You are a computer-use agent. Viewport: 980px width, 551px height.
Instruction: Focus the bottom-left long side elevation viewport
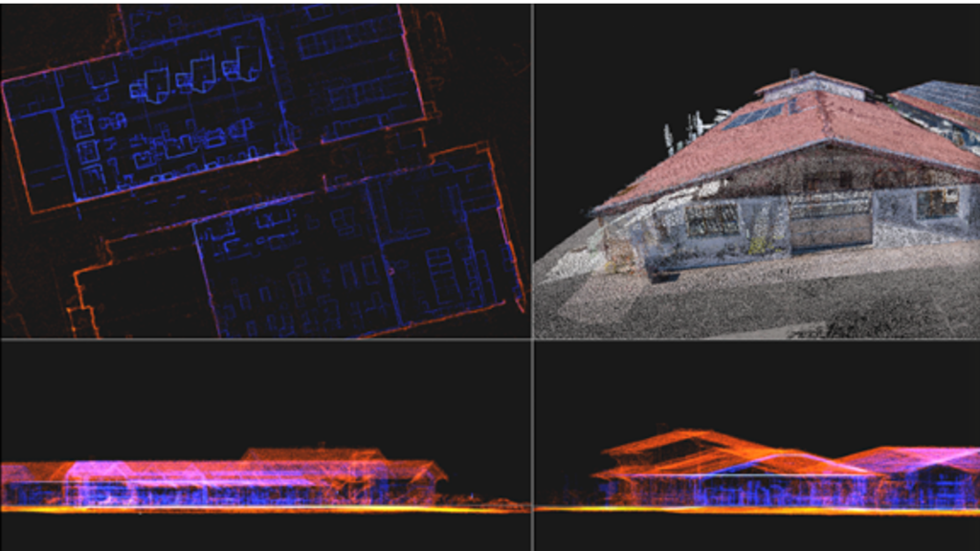click(x=266, y=446)
